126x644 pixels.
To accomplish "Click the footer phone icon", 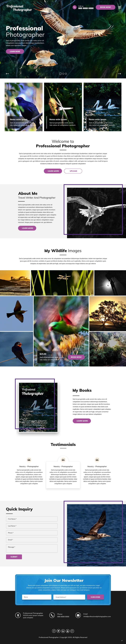I will point(52,615).
